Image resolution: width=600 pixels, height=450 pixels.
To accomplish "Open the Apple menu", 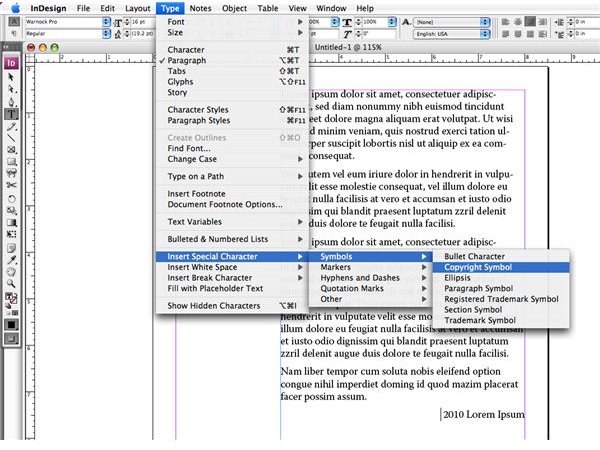I will [x=15, y=8].
